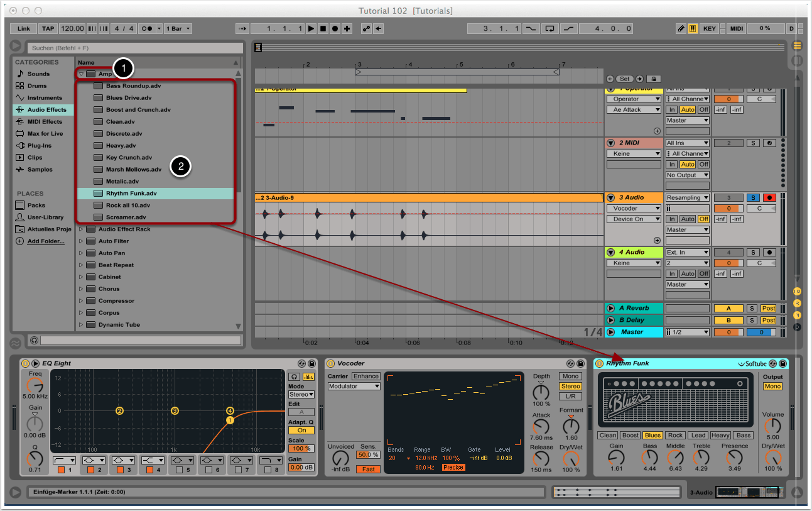
Task: Click EQ Eight spectrum analyzer icon
Action: coord(308,376)
